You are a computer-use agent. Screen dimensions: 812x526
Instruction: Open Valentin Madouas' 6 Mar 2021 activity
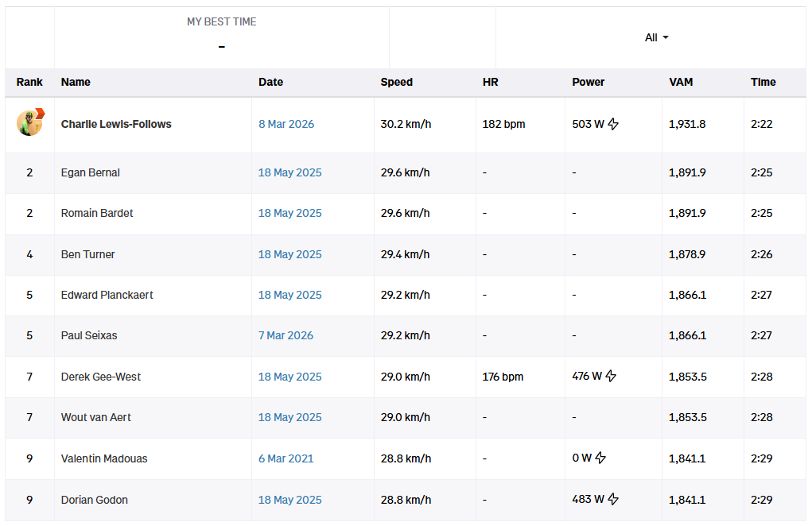[x=286, y=458]
